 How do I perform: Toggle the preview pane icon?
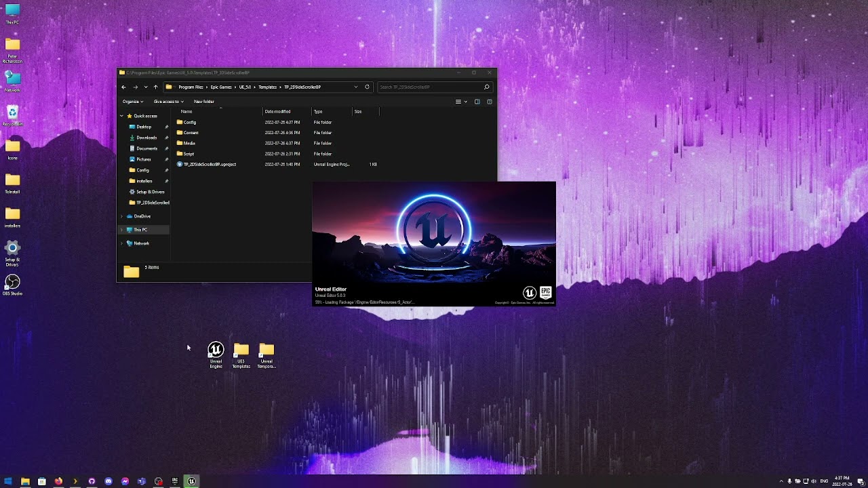point(477,102)
